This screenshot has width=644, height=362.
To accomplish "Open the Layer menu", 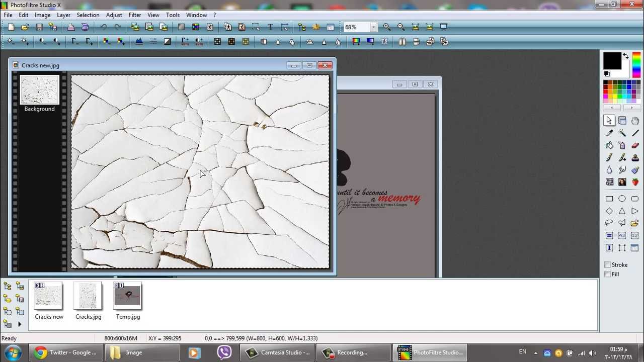I will pyautogui.click(x=63, y=15).
